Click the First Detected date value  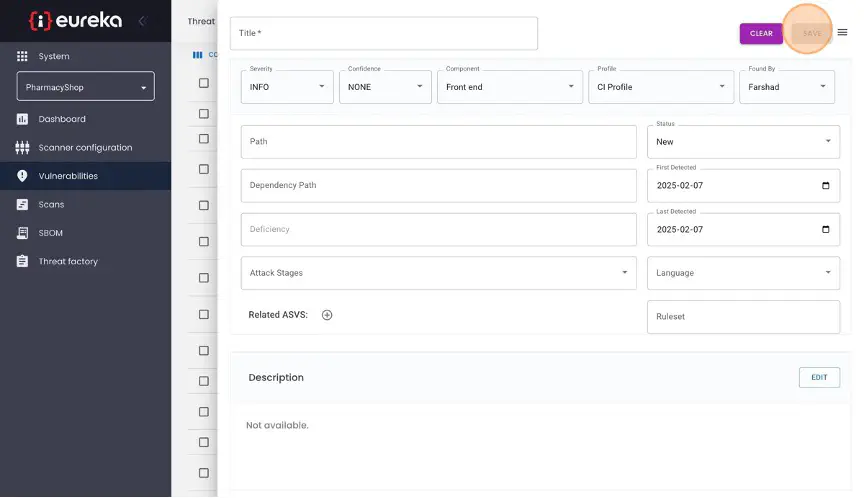point(679,186)
